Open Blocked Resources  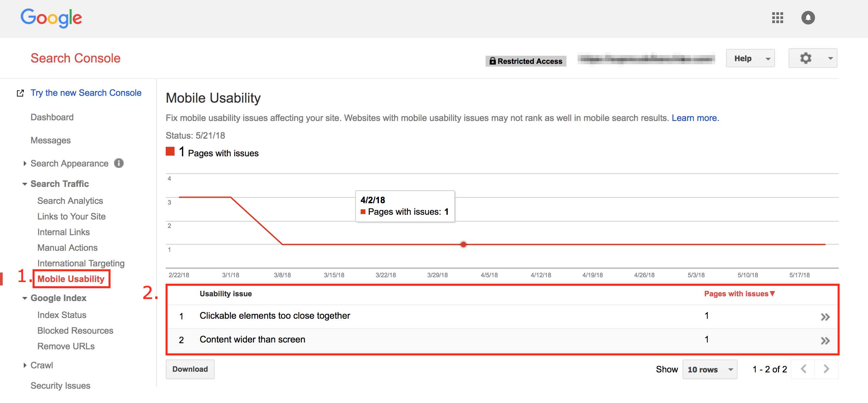(75, 331)
